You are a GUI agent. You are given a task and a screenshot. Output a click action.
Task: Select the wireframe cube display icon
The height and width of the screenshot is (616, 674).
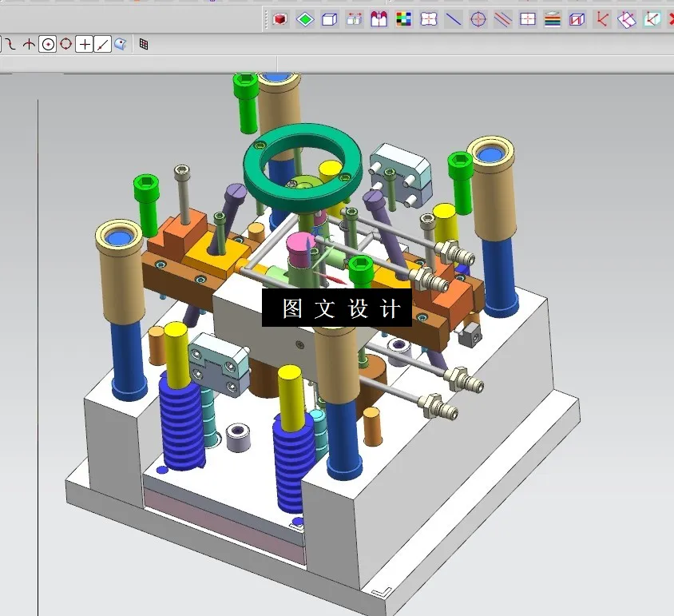(x=329, y=18)
